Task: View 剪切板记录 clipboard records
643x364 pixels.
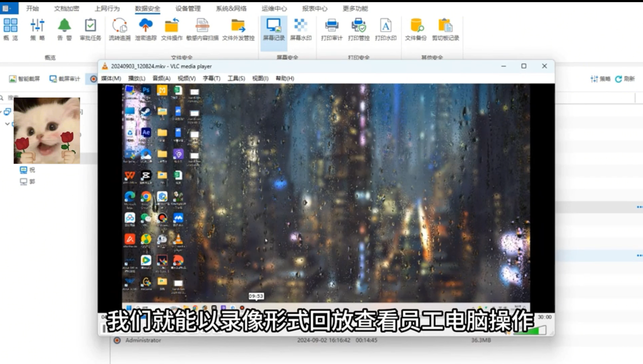Action: click(445, 30)
